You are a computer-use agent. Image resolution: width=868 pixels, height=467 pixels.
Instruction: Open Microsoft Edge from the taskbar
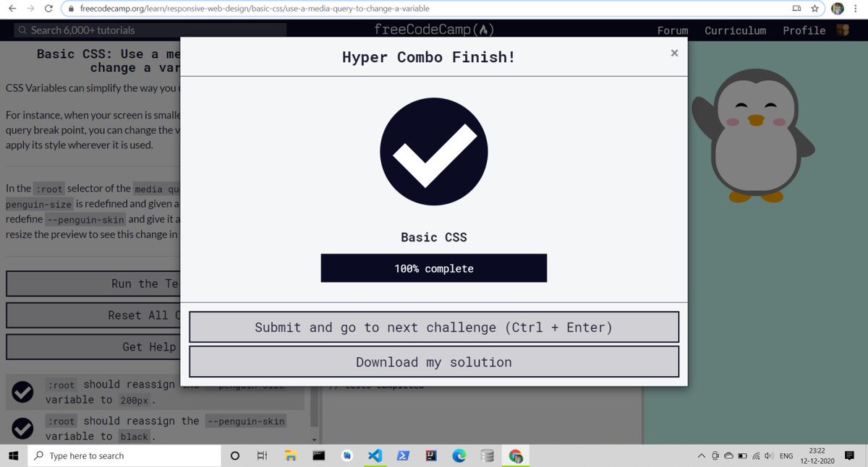[459, 455]
